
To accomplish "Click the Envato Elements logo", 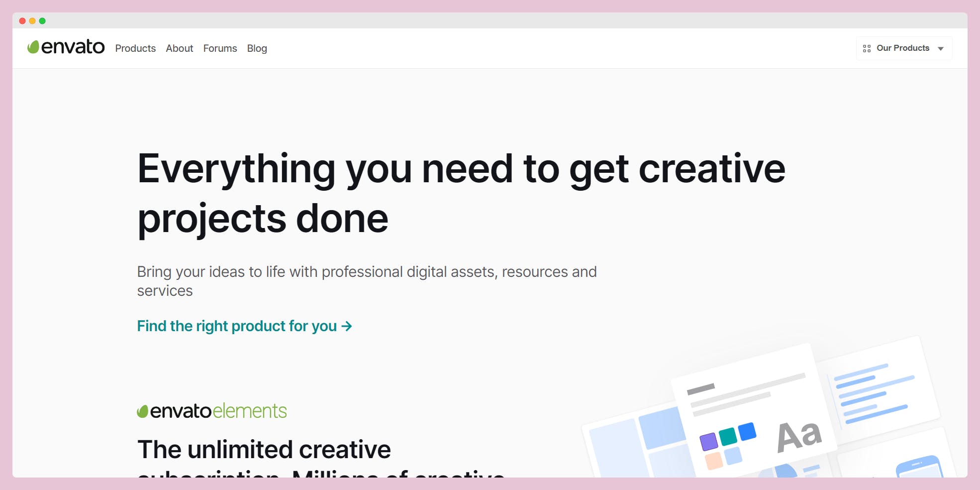I will point(212,411).
